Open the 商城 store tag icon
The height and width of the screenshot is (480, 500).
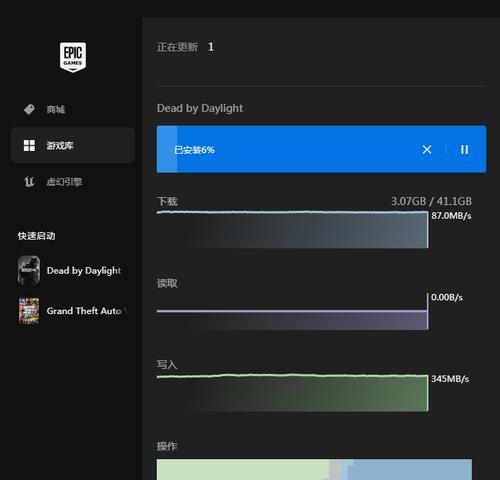coord(29,109)
